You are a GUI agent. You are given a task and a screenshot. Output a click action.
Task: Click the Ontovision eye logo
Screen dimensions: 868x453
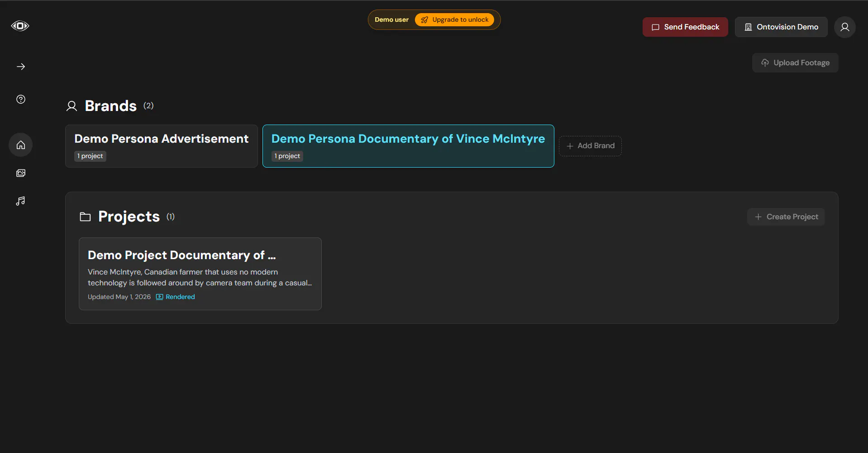click(20, 26)
